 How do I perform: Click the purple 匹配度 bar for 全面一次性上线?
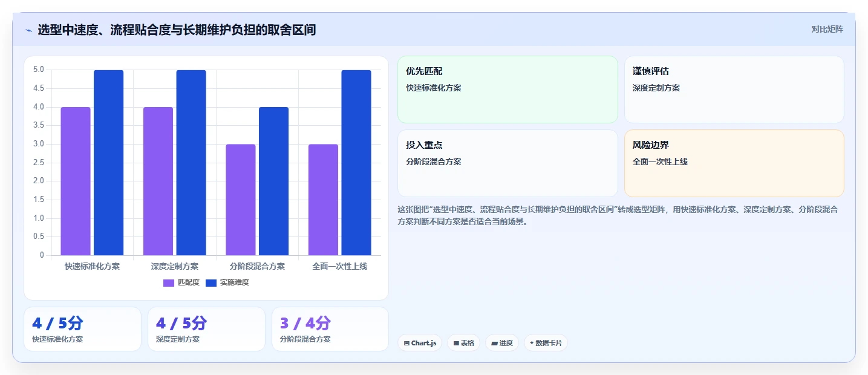(323, 200)
